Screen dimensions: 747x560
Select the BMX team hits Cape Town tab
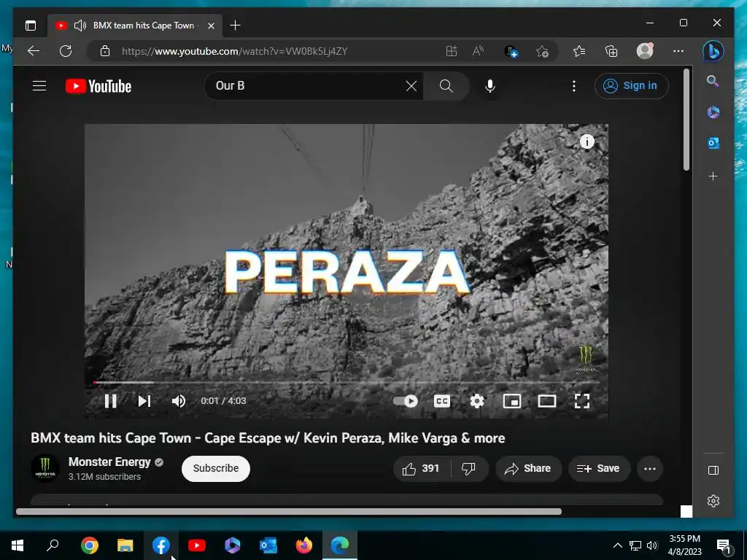134,26
